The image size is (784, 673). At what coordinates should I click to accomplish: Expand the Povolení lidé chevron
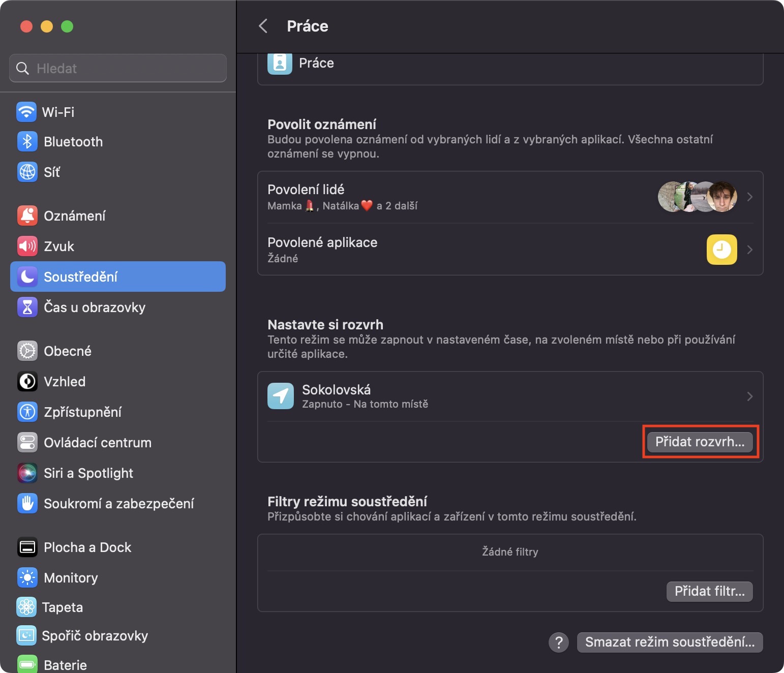tap(749, 197)
